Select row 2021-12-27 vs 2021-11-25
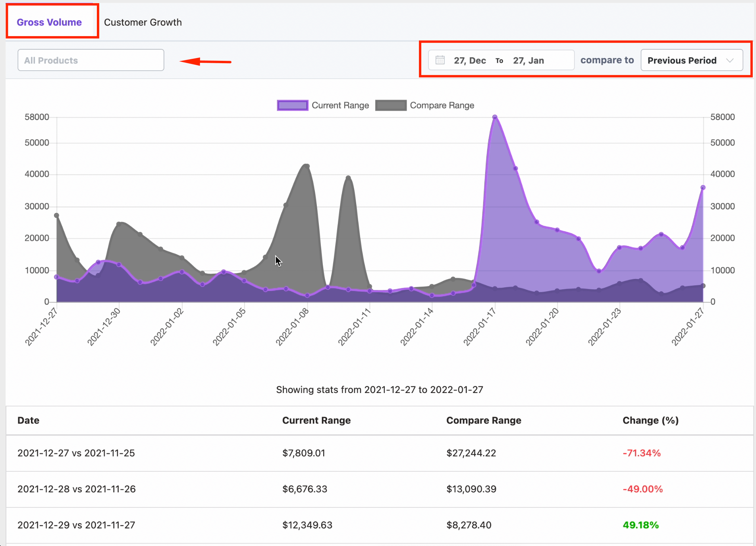 [x=380, y=453]
